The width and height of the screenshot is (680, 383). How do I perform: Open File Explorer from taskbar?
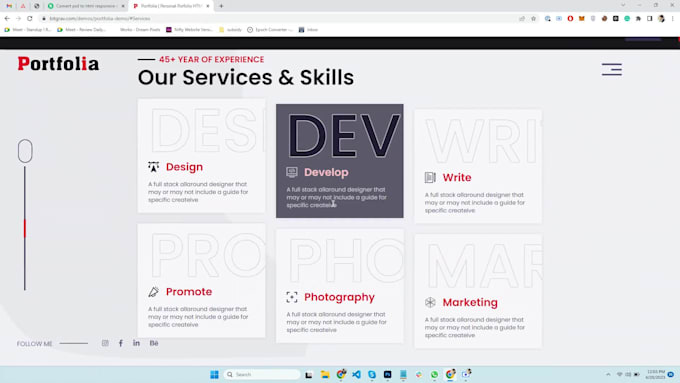(x=325, y=374)
